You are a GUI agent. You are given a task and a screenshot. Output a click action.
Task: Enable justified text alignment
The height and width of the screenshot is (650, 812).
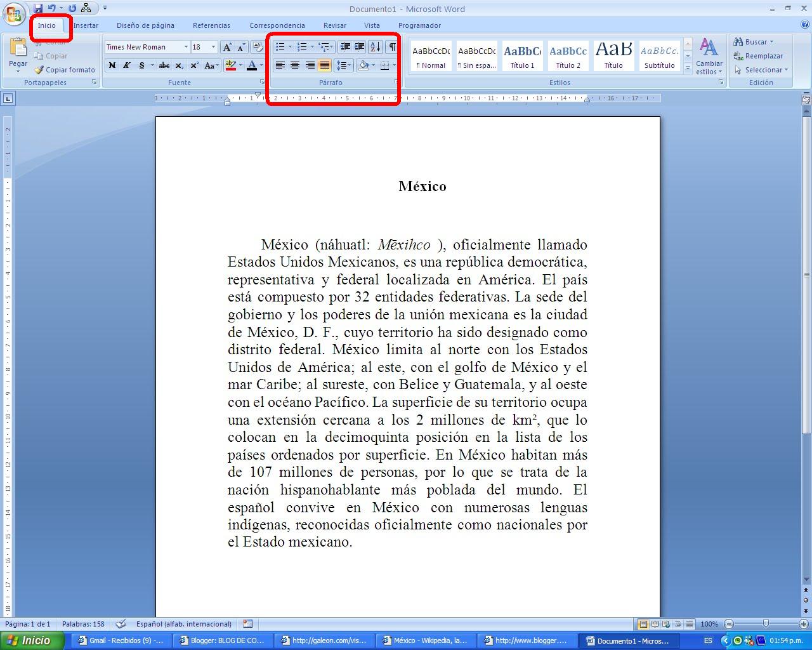coord(325,65)
